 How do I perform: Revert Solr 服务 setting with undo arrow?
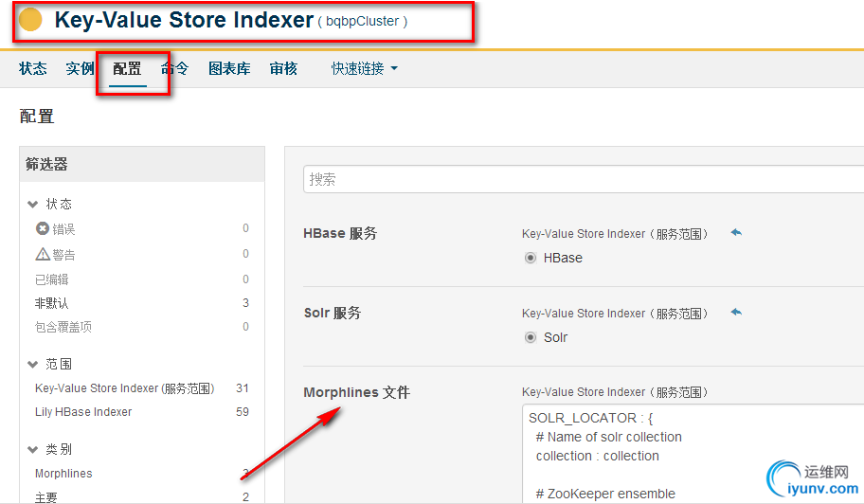coord(736,313)
